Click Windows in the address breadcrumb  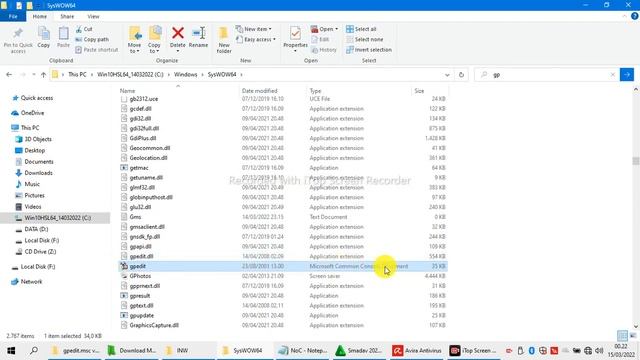pyautogui.click(x=185, y=75)
